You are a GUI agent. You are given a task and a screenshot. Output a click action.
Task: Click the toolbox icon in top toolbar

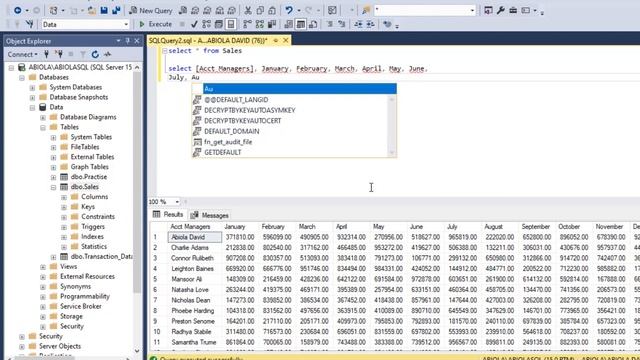point(513,10)
